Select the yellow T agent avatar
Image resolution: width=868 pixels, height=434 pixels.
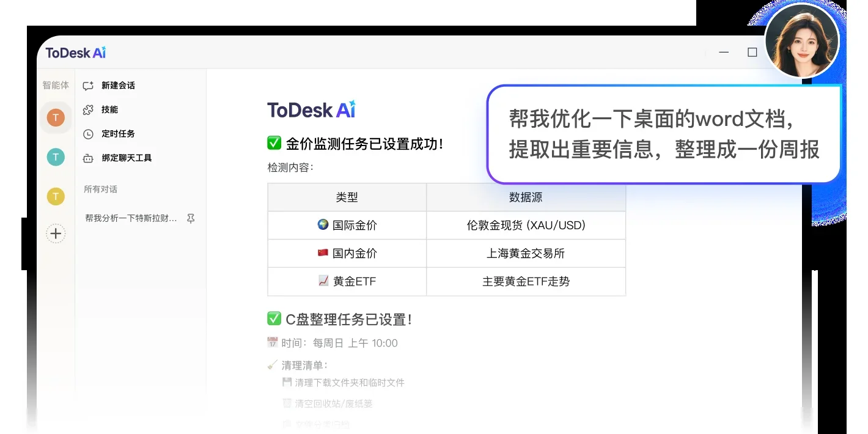click(x=56, y=196)
